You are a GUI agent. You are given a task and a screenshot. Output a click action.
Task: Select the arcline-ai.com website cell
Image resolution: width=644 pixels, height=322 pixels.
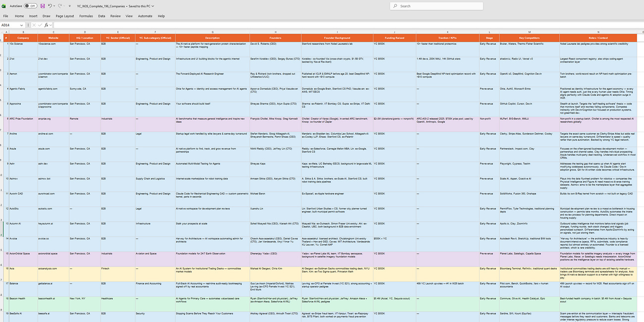coord(54,139)
